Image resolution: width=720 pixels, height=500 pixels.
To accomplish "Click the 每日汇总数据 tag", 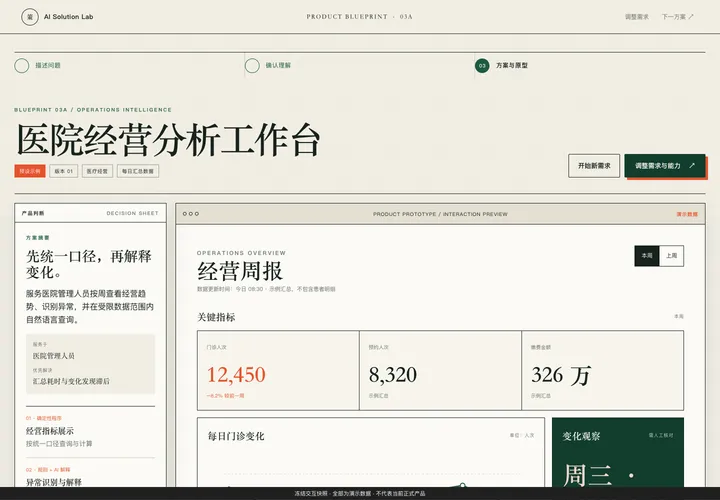I will click(138, 171).
